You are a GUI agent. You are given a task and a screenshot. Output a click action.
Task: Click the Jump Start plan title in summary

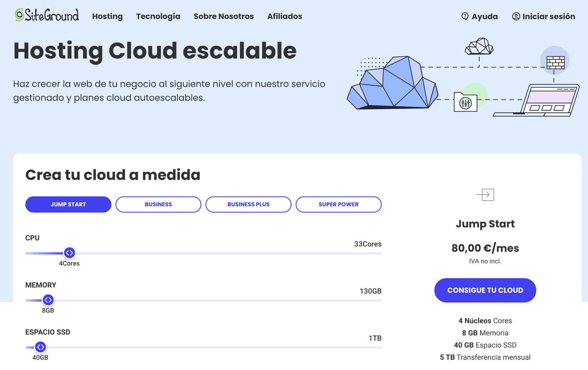click(x=485, y=224)
